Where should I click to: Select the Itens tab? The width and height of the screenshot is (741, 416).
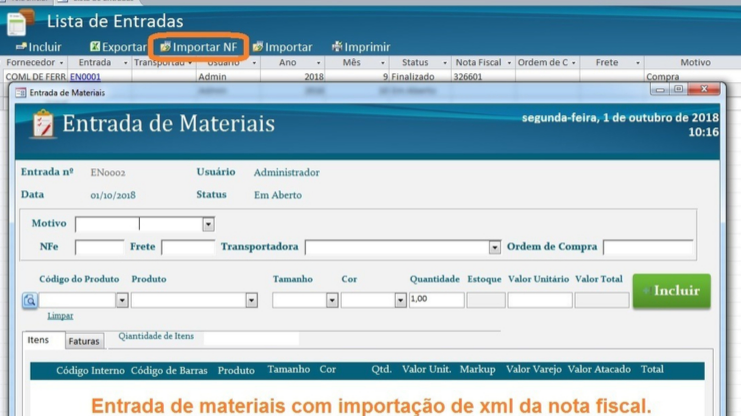click(x=38, y=340)
